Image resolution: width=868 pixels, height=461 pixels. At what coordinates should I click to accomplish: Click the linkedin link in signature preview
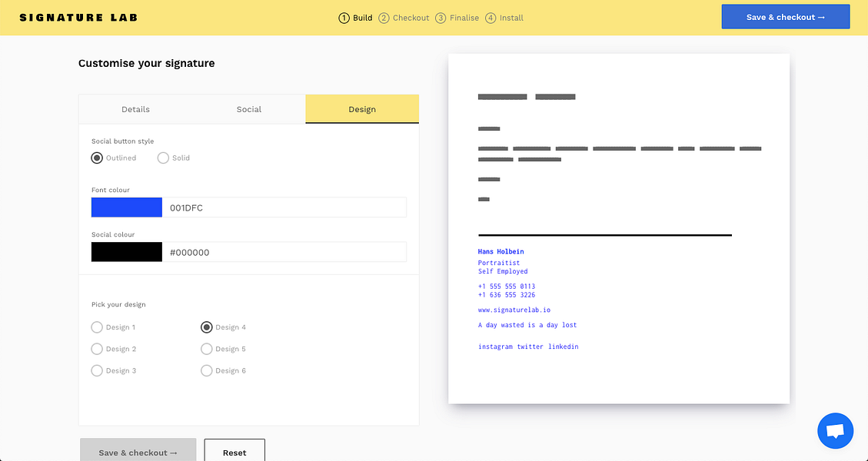564,347
